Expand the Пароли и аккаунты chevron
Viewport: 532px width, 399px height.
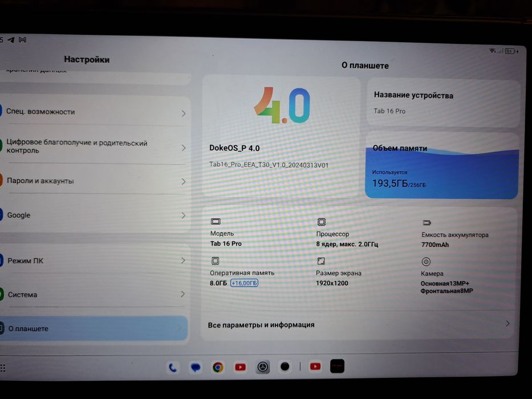pyautogui.click(x=184, y=181)
